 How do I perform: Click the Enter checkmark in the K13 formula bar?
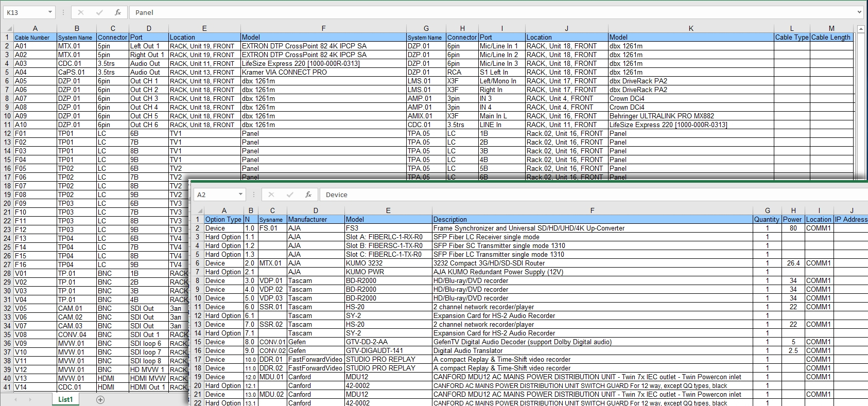point(99,12)
